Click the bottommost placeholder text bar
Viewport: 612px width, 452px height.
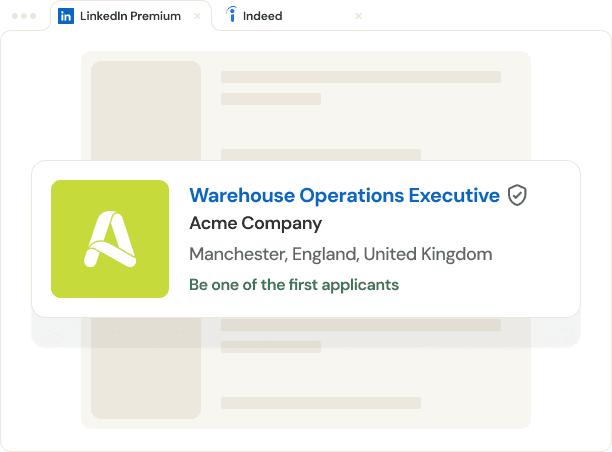[320, 403]
